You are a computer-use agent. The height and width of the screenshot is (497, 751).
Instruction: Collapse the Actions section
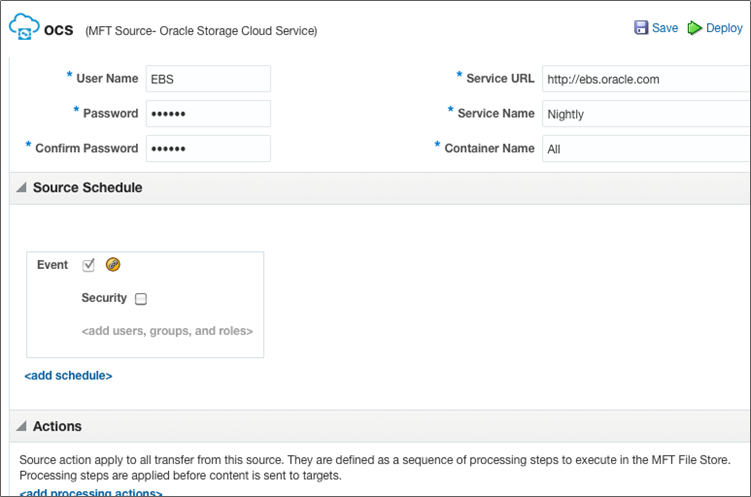click(21, 426)
